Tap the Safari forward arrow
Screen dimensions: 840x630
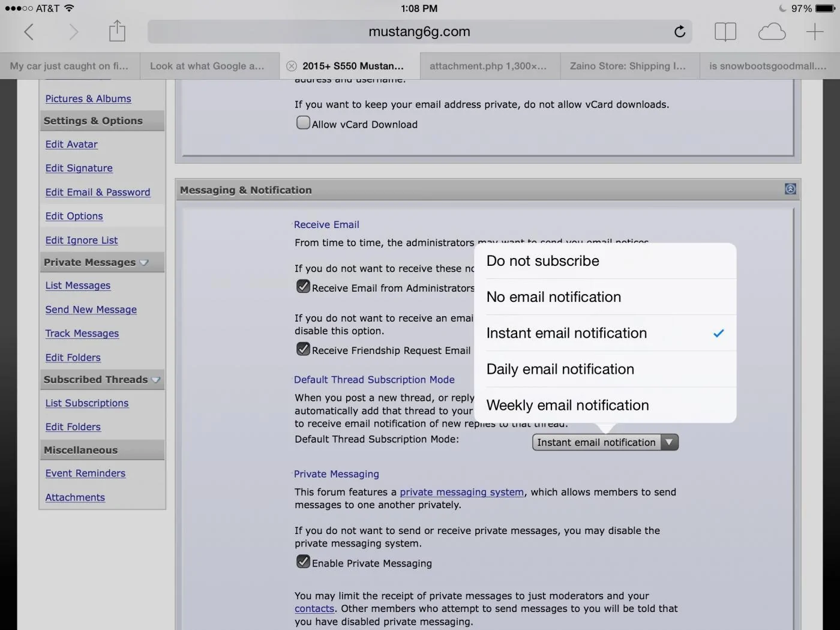pyautogui.click(x=73, y=32)
